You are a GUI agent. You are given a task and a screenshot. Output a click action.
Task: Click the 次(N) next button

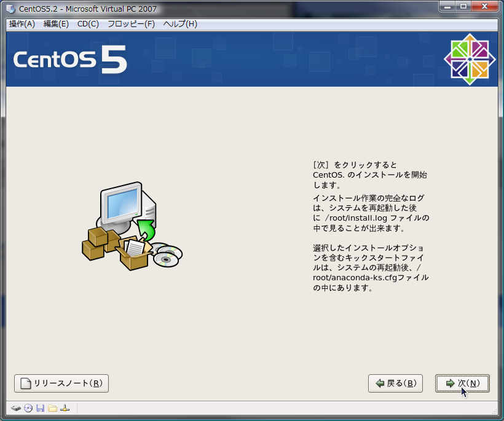(462, 384)
